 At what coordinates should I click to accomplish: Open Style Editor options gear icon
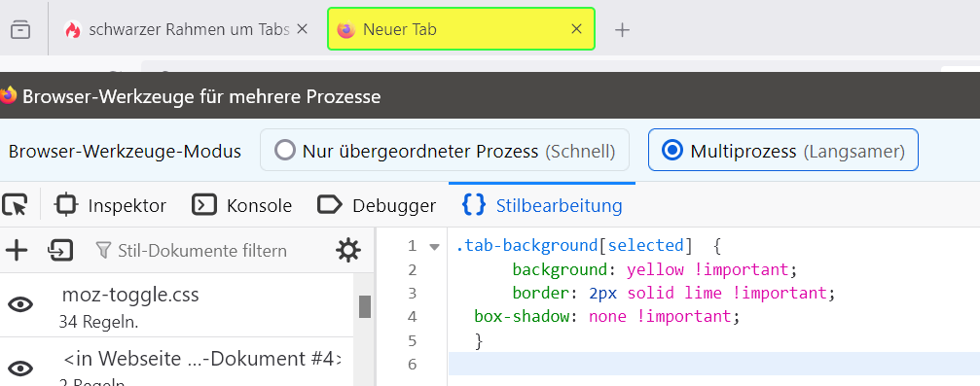tap(347, 251)
